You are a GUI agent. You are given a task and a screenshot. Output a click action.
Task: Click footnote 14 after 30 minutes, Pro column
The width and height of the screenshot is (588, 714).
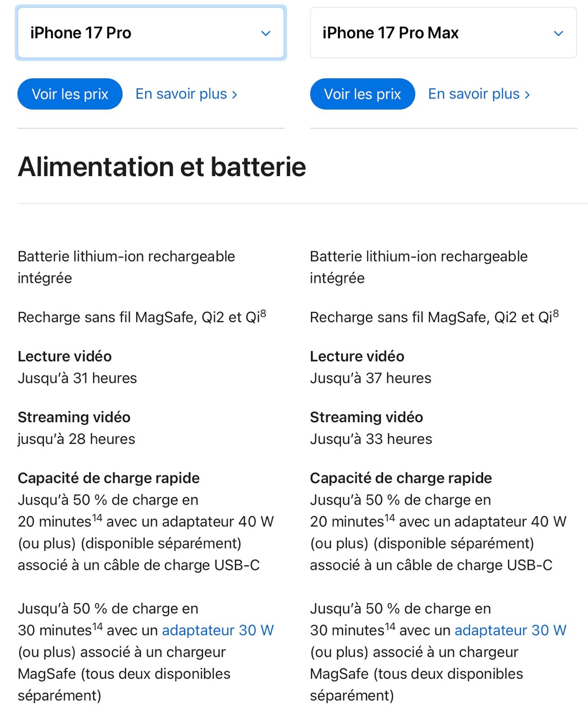[98, 626]
